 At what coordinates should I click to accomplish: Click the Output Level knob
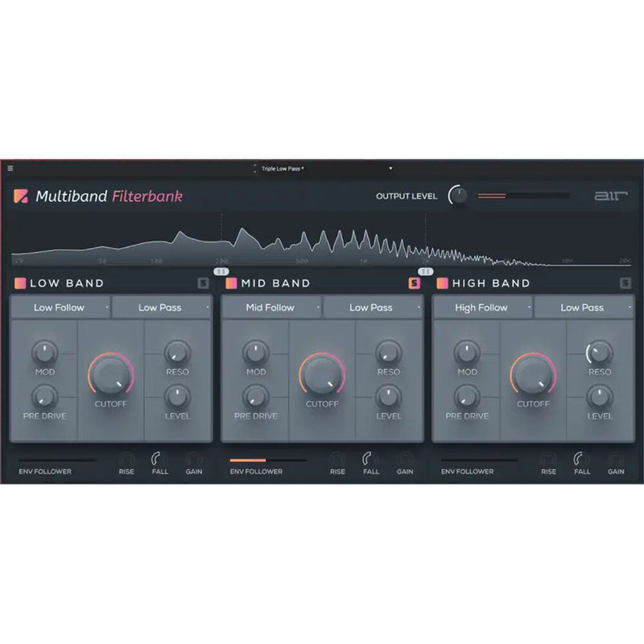[x=457, y=196]
